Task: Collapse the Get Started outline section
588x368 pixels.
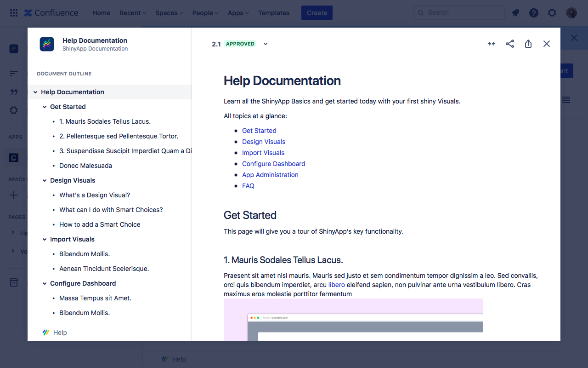Action: tap(45, 107)
